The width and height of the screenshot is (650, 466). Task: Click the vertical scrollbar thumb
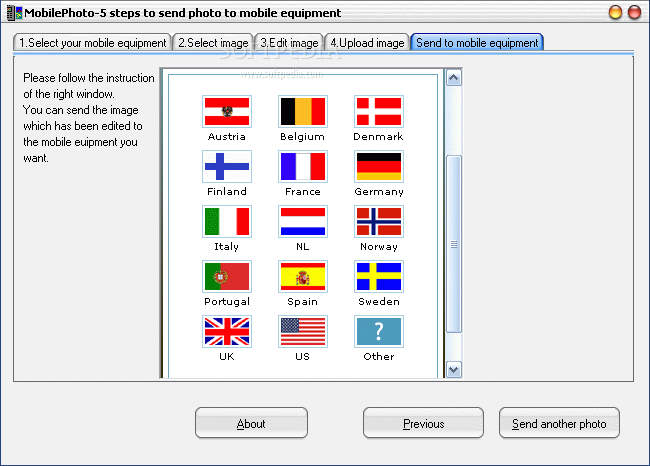(454, 244)
